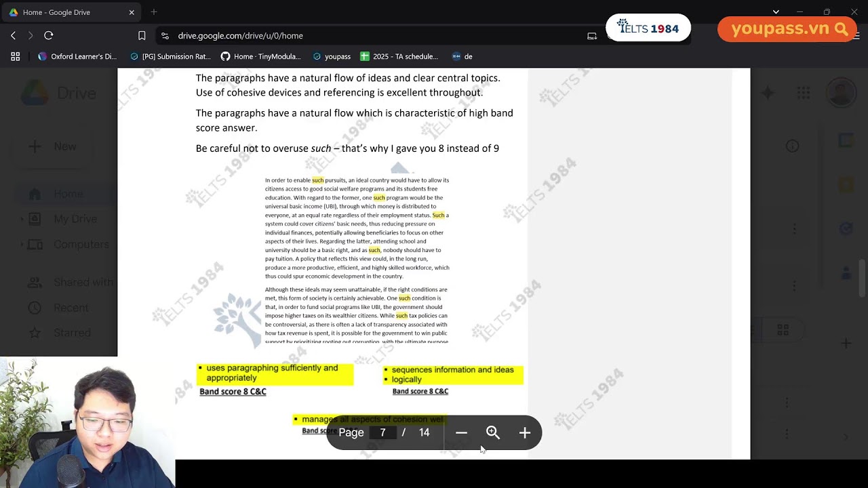This screenshot has height=488, width=868.
Task: Open the site information icon in address bar
Action: pos(165,36)
